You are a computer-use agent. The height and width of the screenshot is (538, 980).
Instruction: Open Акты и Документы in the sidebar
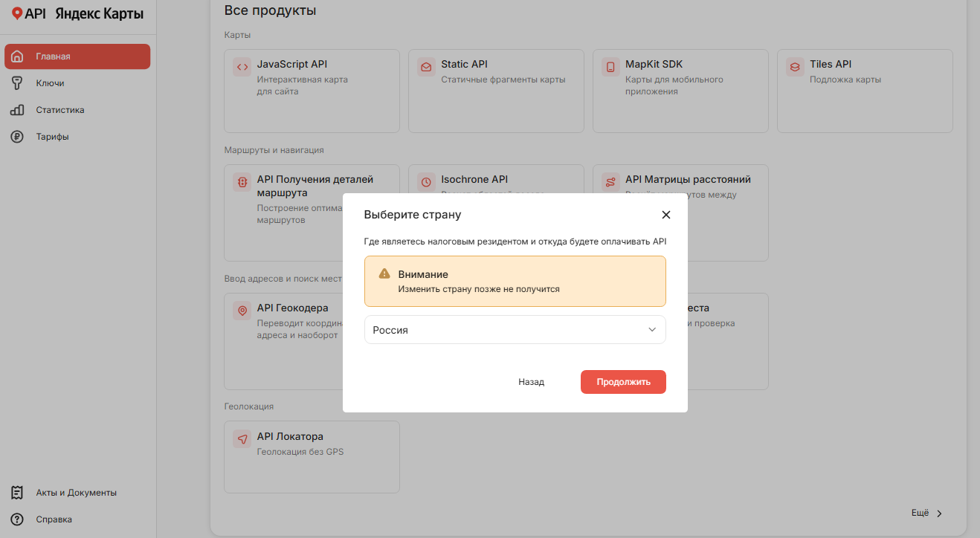[x=77, y=493]
